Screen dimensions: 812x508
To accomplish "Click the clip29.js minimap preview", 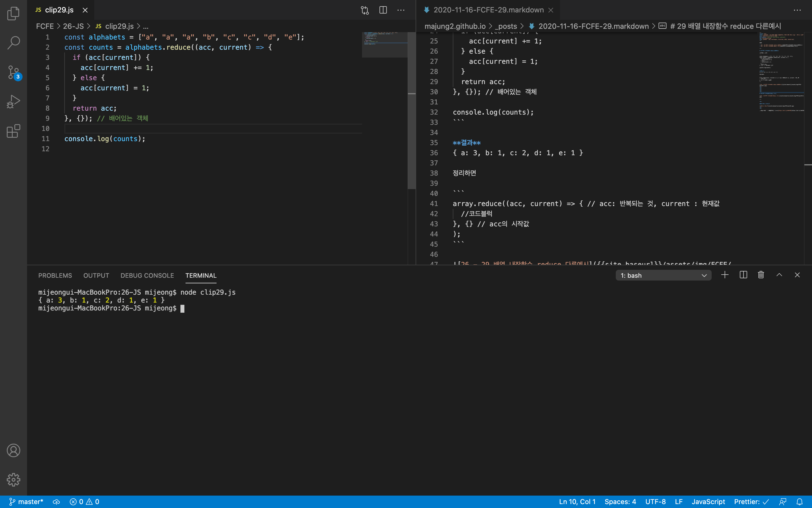I will [x=385, y=45].
